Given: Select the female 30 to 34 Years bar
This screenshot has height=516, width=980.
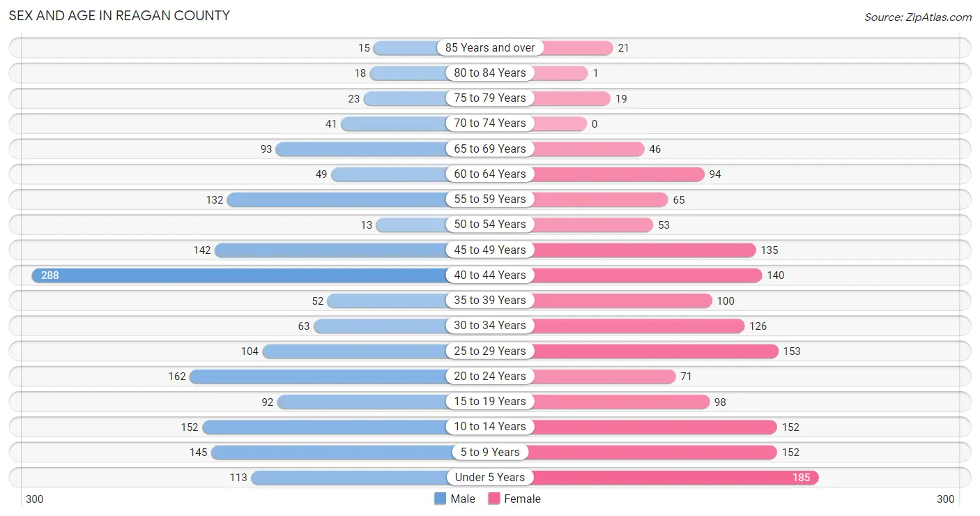Looking at the screenshot, I should pos(638,326).
